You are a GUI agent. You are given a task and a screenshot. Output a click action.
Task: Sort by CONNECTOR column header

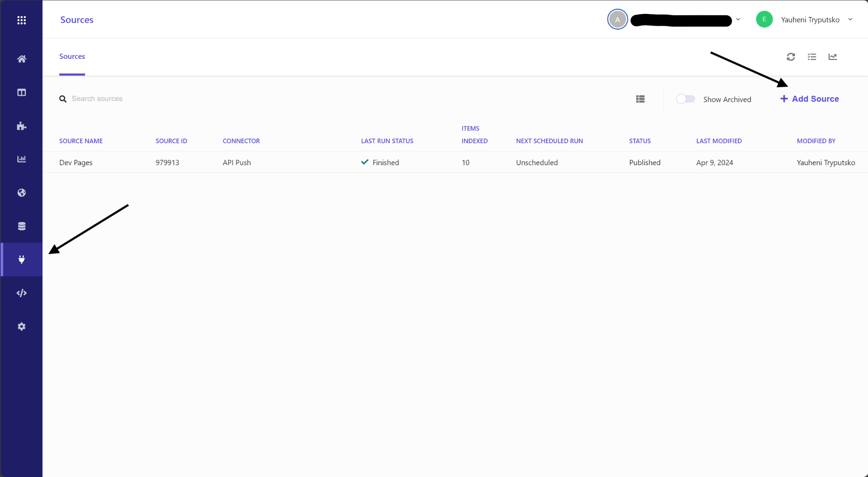tap(241, 141)
